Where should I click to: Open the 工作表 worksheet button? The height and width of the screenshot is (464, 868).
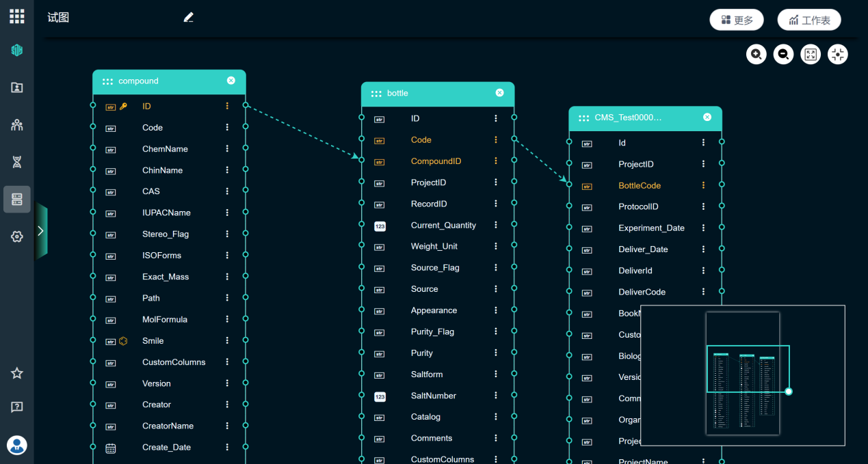(809, 20)
